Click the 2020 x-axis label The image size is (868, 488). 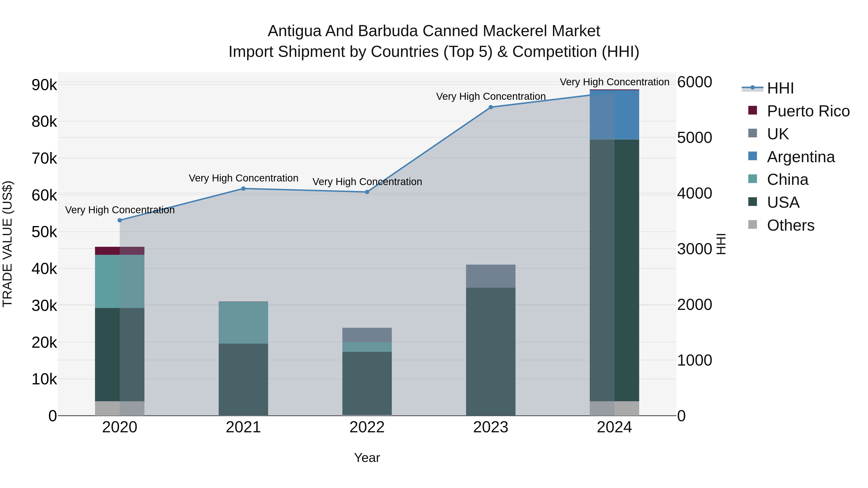click(x=120, y=427)
